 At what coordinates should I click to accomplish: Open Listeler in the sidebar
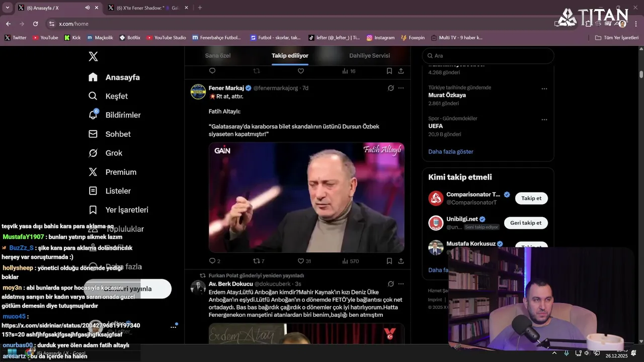tap(109, 191)
